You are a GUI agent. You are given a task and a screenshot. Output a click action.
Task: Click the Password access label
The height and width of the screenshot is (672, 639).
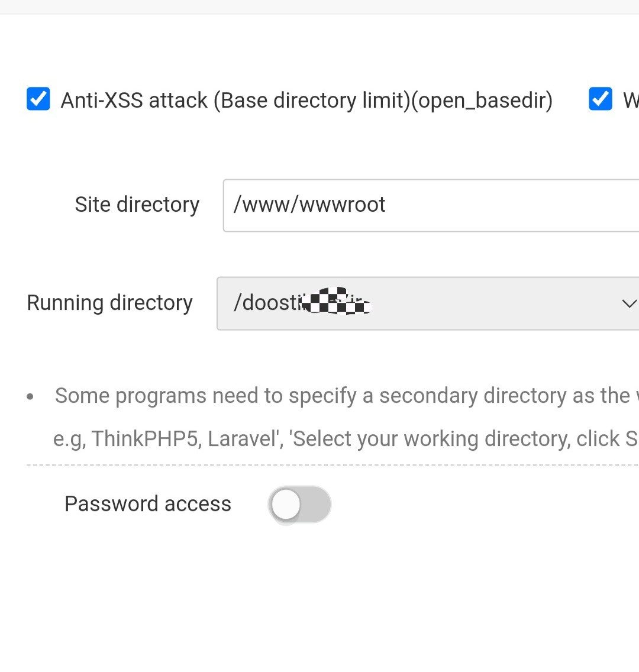(147, 504)
